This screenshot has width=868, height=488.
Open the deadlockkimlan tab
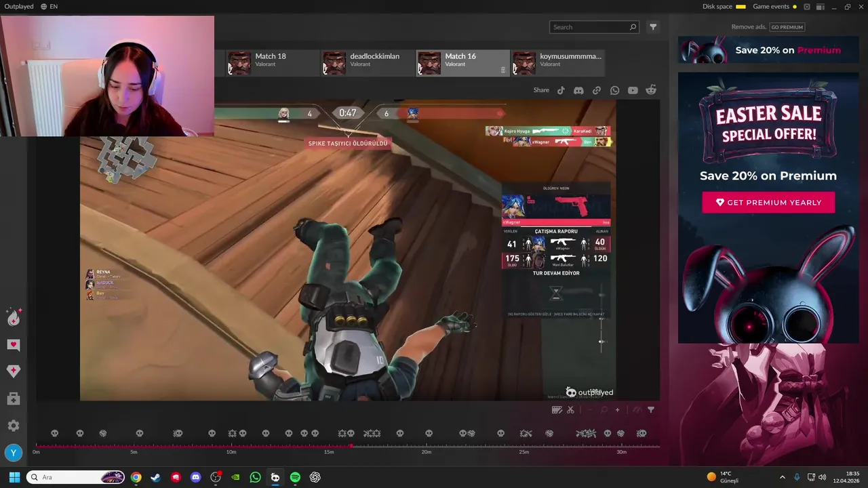[x=367, y=63]
